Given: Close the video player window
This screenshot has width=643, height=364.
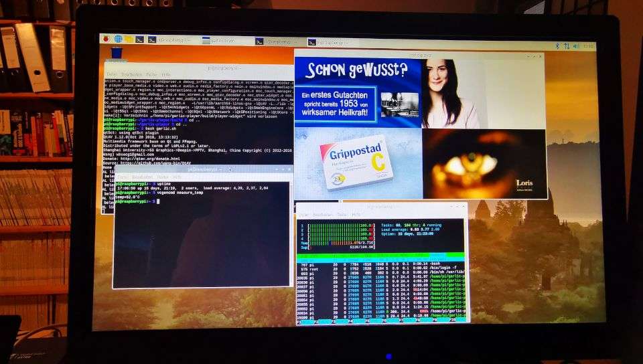Looking at the screenshot, I should click(x=540, y=56).
